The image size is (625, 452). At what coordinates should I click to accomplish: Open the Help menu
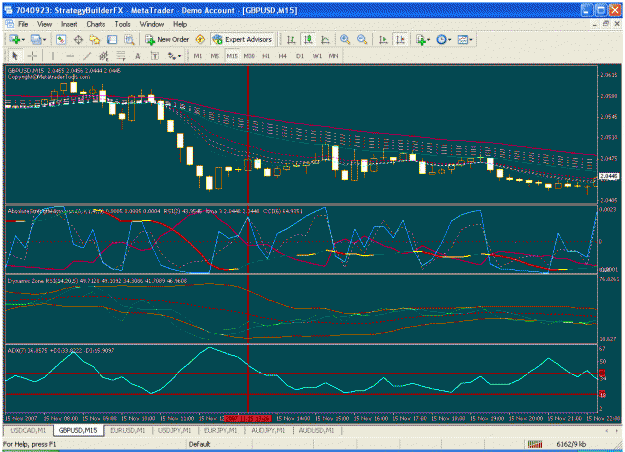click(x=180, y=24)
